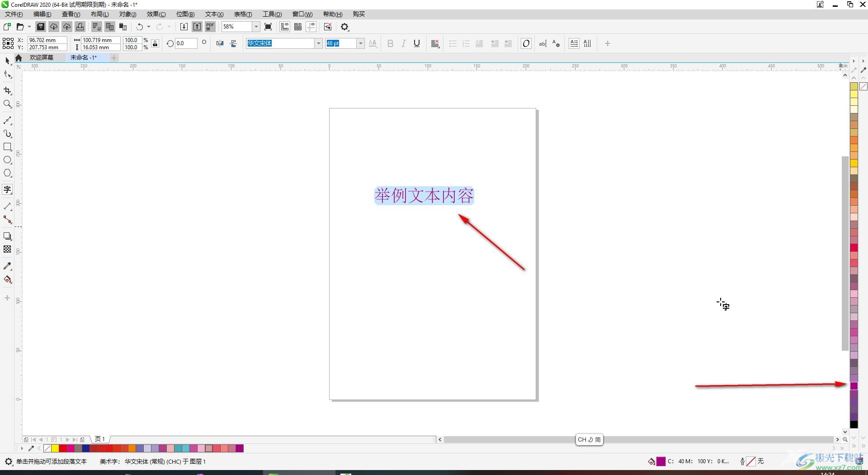Screen dimensions: 868x475
Task: Open the 编辑 menu
Action: click(42, 14)
